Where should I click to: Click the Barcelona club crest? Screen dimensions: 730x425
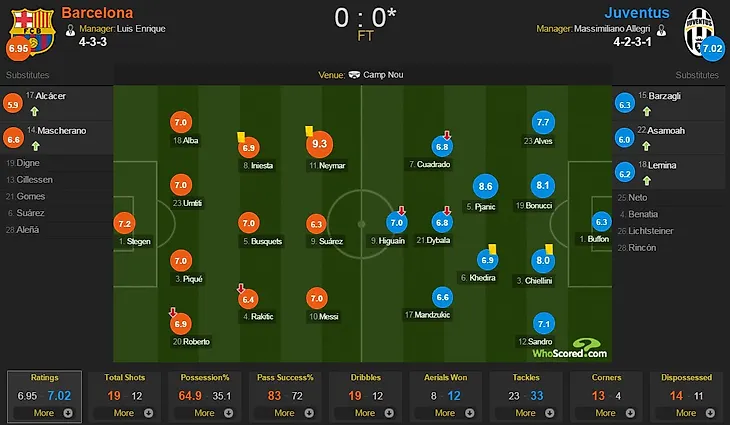coord(33,31)
